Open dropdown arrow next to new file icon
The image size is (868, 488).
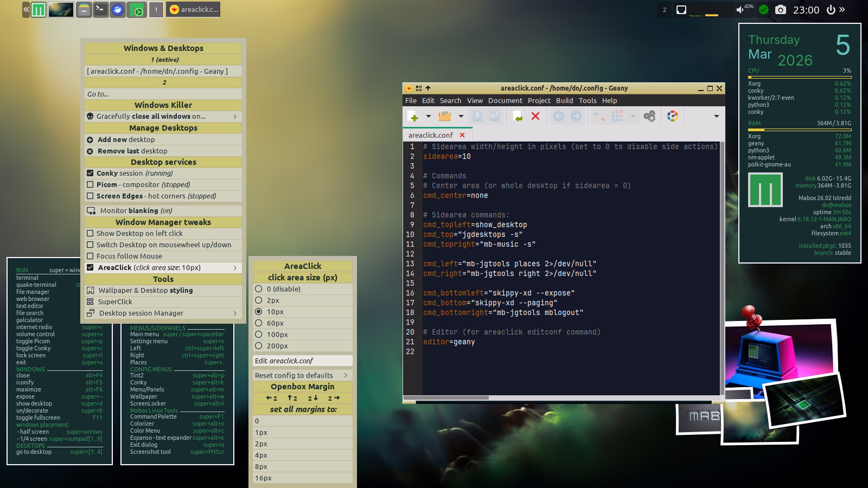pos(428,116)
